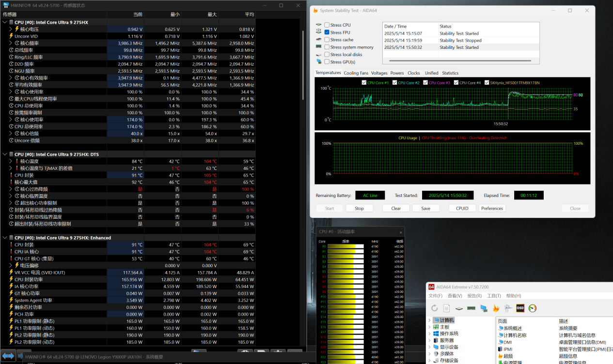Screen dimensions: 613x364
Task: Open the flame stability test icon
Action: click(x=496, y=308)
